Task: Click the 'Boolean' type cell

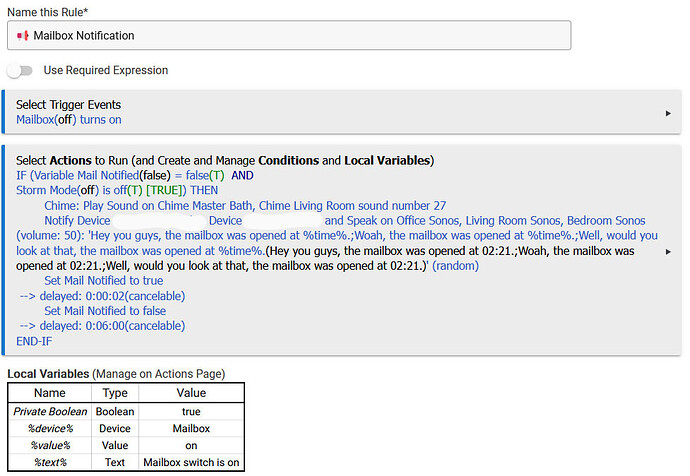Action: [x=115, y=411]
